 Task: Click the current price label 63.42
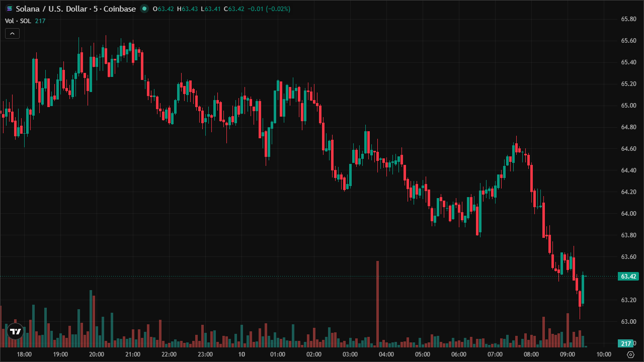(629, 277)
